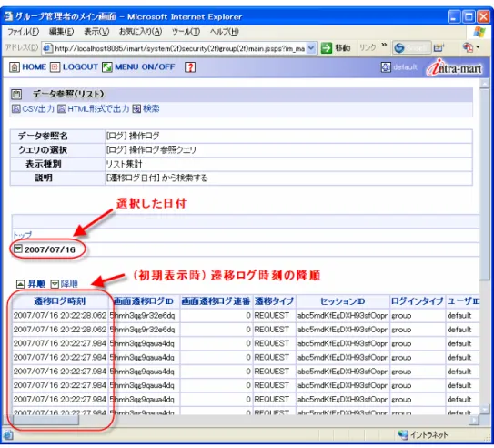The image size is (494, 448).
Task: Click the セッションID column header
Action: click(x=342, y=301)
